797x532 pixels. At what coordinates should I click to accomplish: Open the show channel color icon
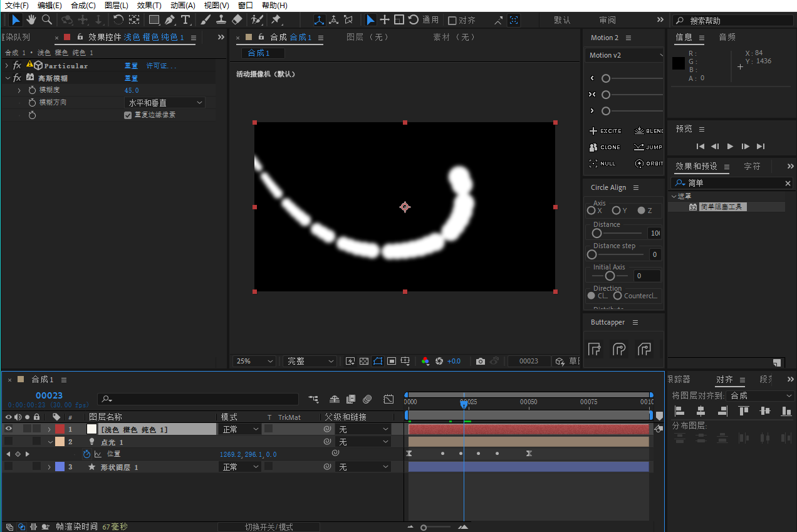[425, 361]
